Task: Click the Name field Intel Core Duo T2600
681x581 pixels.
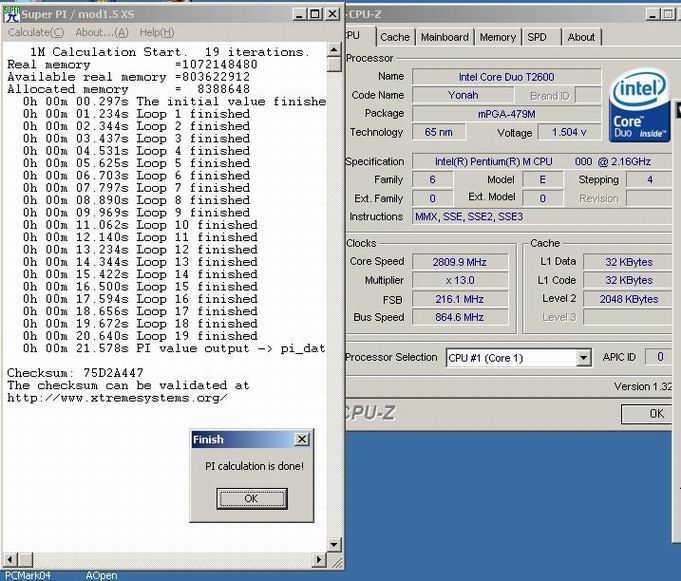Action: [506, 77]
